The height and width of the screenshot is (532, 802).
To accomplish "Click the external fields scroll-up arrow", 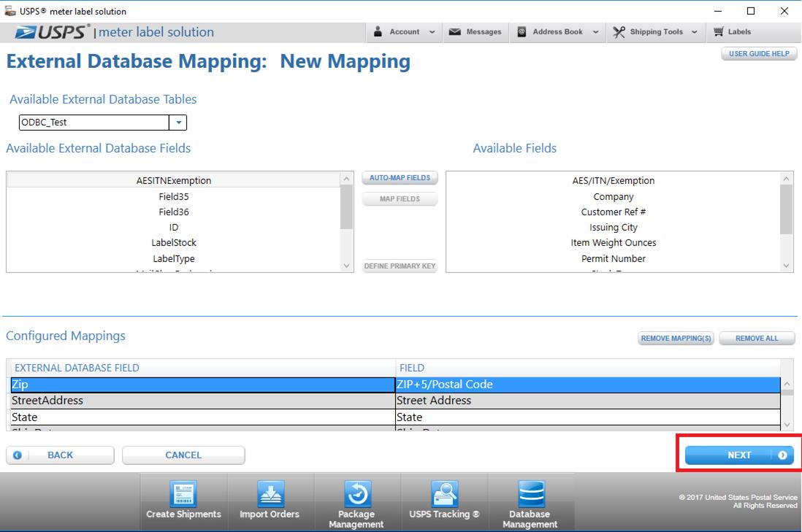I will tap(346, 178).
